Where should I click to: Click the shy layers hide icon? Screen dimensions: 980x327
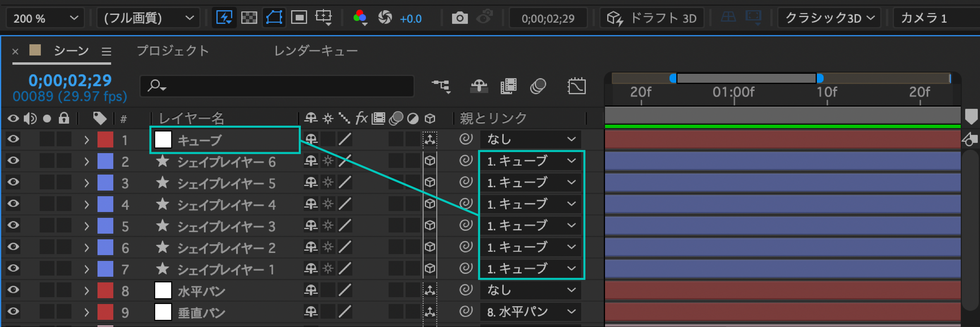coord(479,86)
